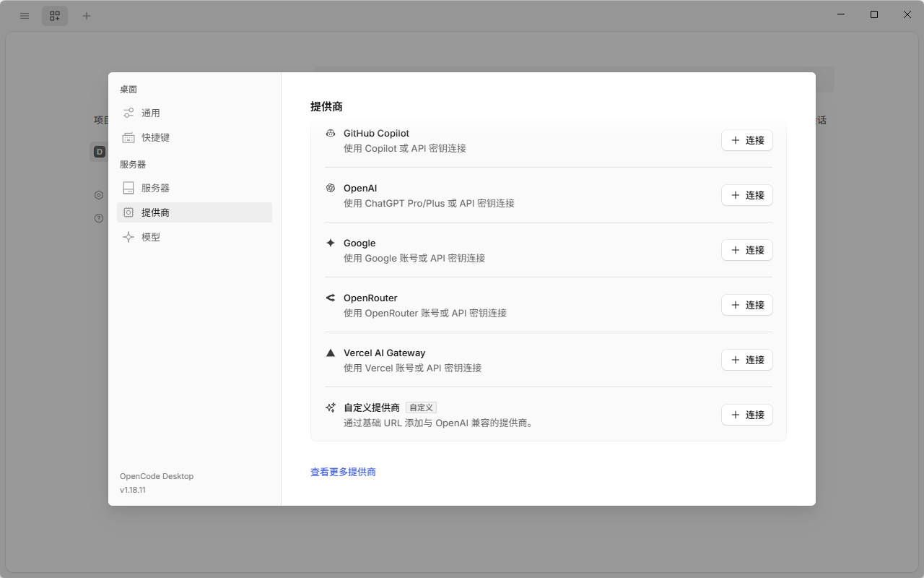The height and width of the screenshot is (578, 924).
Task: Click the 自定义提供商 provider name
Action: pyautogui.click(x=372, y=407)
